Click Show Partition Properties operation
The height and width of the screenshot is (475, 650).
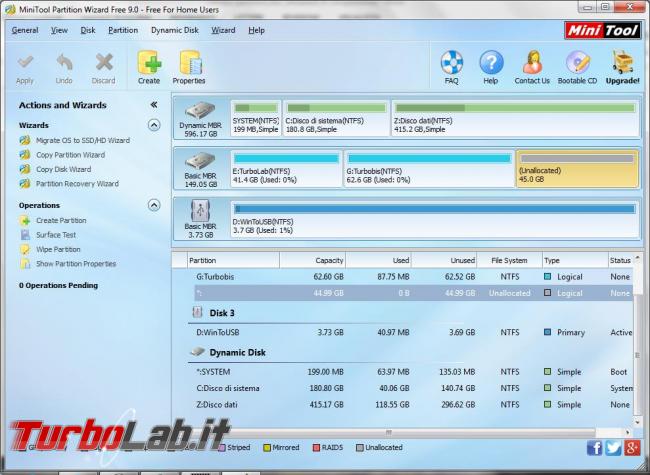(68, 264)
